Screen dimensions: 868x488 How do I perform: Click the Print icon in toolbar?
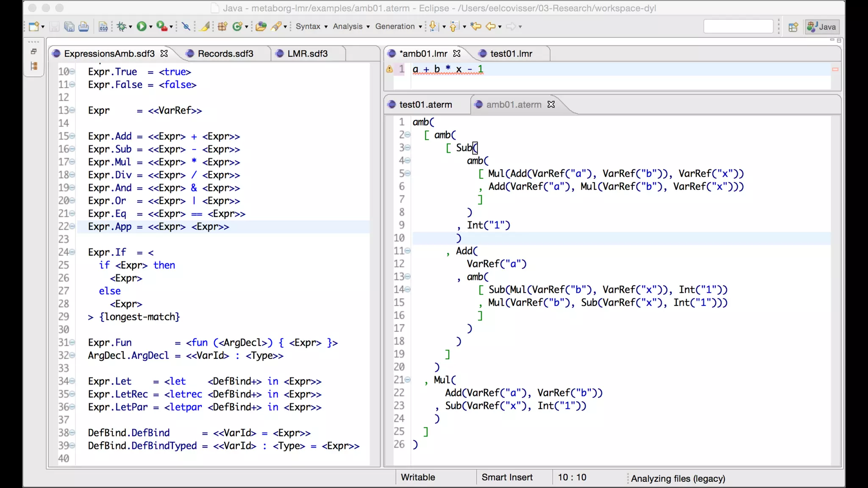[x=84, y=27]
